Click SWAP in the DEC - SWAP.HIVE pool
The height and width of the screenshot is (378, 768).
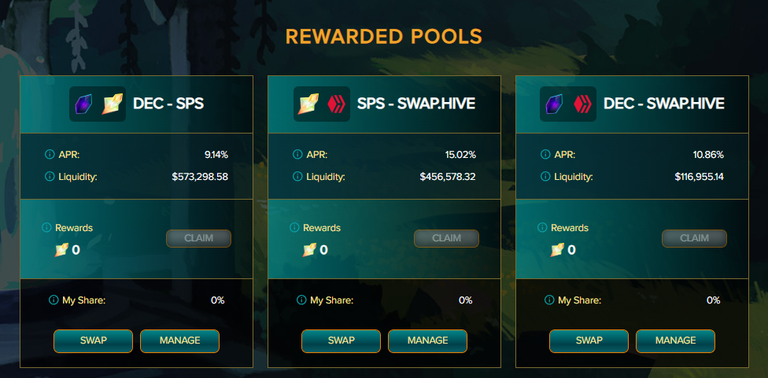(589, 341)
